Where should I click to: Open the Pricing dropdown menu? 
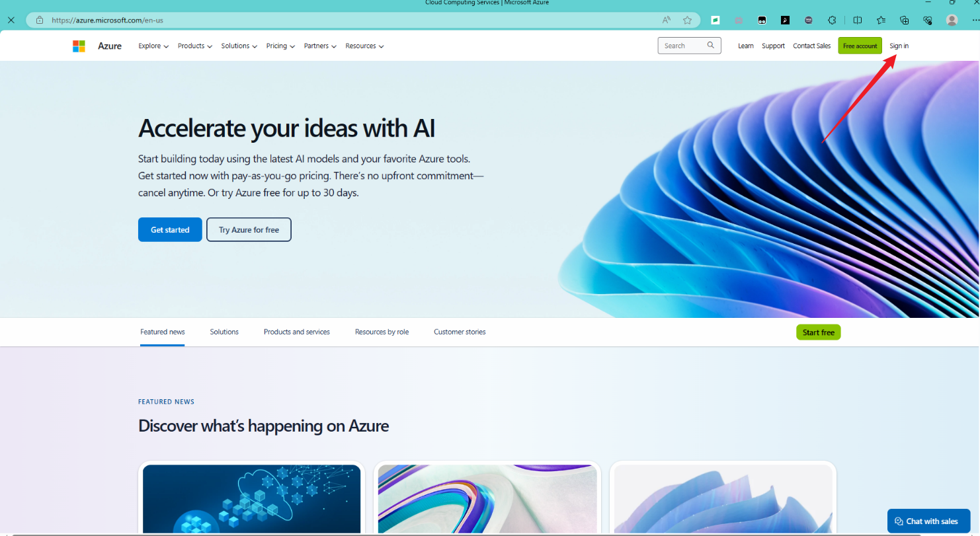[280, 46]
